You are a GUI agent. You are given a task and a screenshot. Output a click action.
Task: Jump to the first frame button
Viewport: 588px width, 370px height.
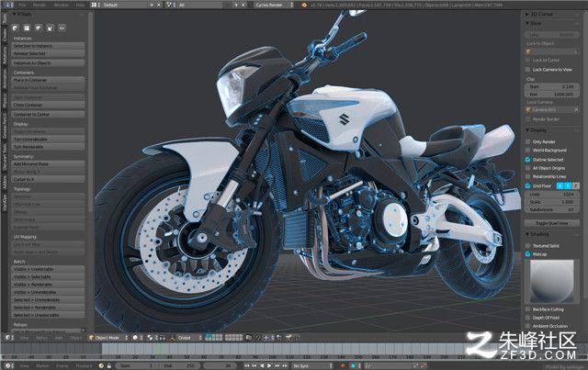tap(247, 365)
